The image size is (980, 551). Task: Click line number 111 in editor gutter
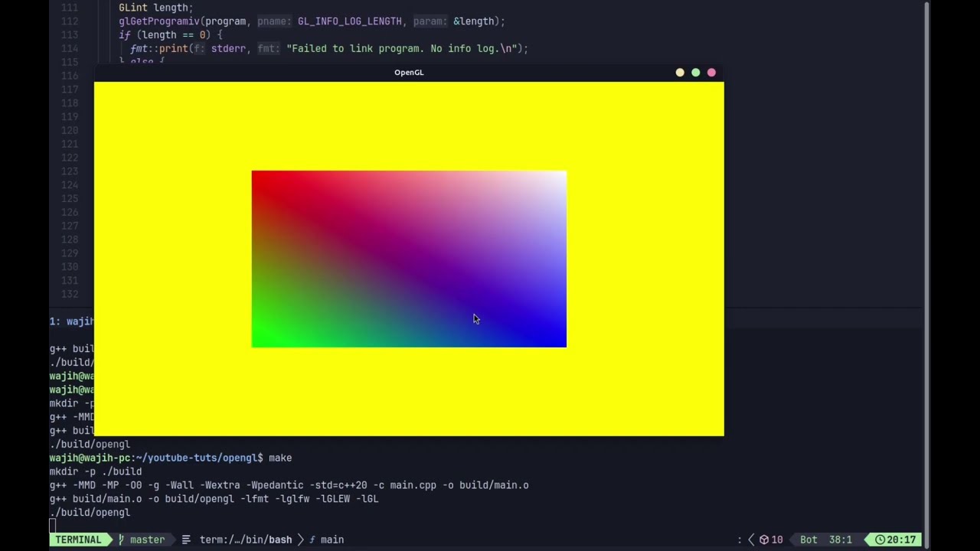pyautogui.click(x=69, y=8)
